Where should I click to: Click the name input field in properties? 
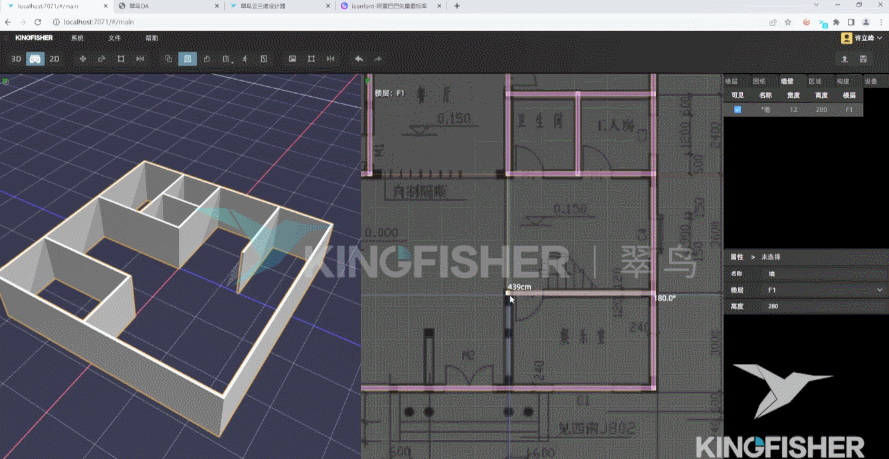[826, 274]
